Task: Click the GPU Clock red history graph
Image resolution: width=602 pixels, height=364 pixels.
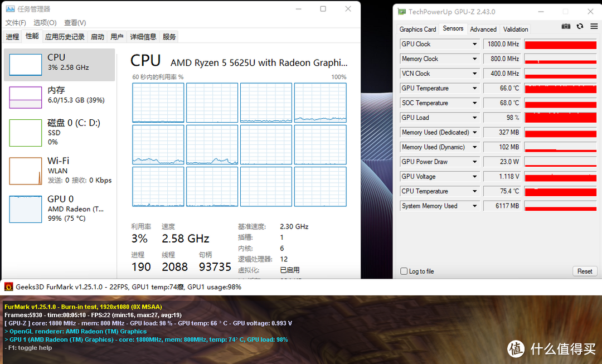Action: pos(561,44)
